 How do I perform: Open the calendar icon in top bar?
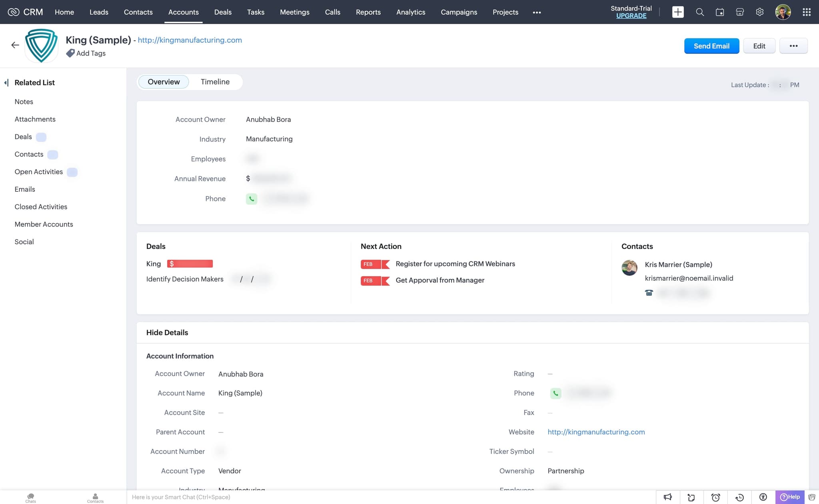720,12
